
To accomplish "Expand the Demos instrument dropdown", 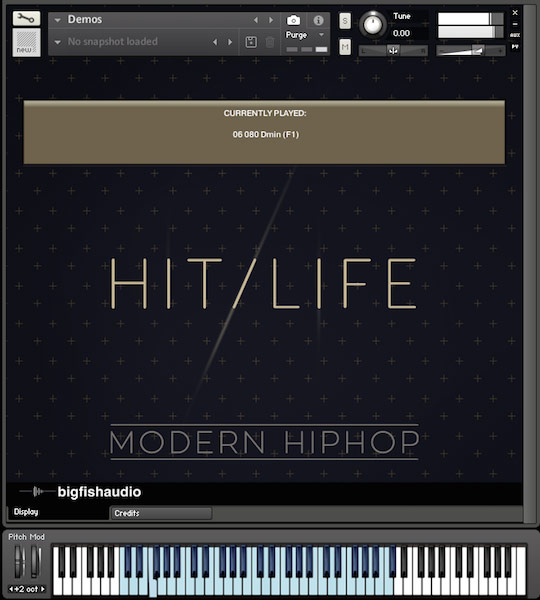I will (x=57, y=20).
